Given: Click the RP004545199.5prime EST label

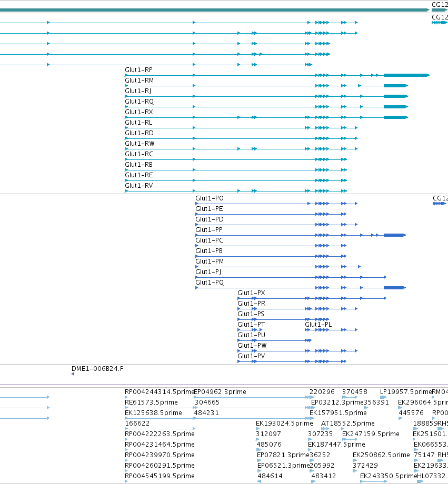Looking at the screenshot, I should [x=160, y=476].
